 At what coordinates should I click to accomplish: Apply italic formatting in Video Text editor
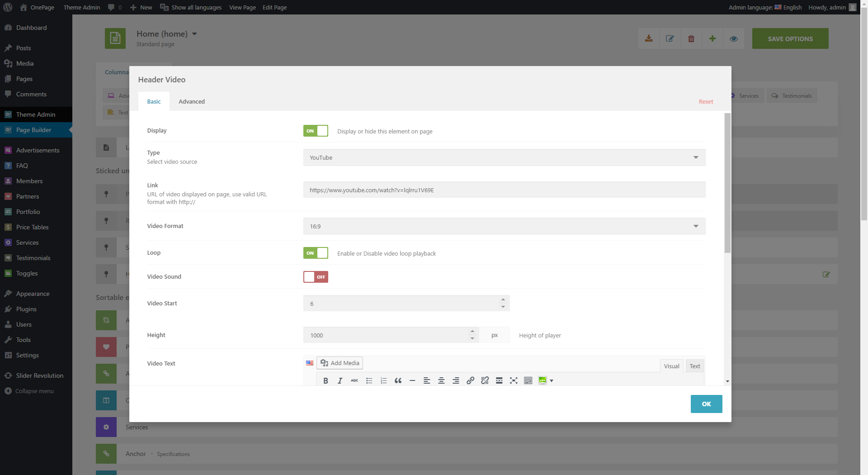[340, 380]
